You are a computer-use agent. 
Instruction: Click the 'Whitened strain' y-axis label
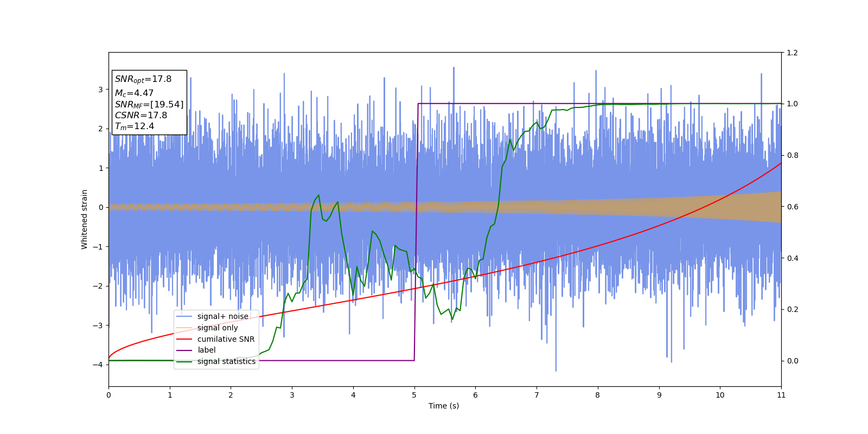click(85, 219)
